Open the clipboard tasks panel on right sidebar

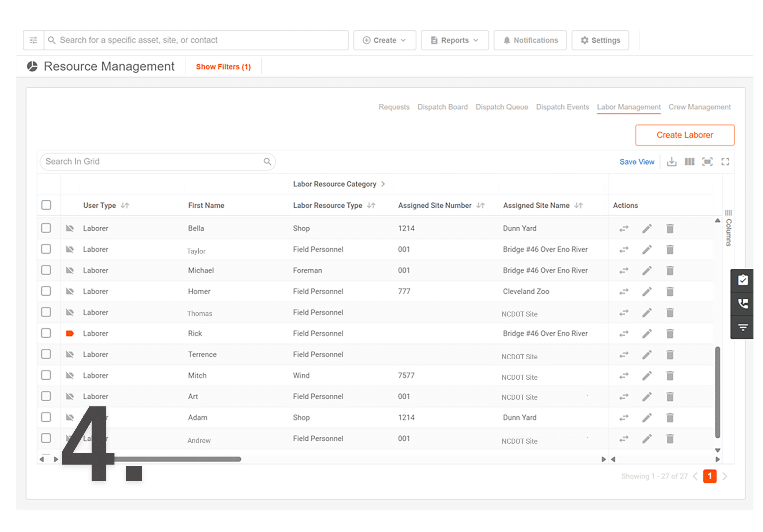743,280
